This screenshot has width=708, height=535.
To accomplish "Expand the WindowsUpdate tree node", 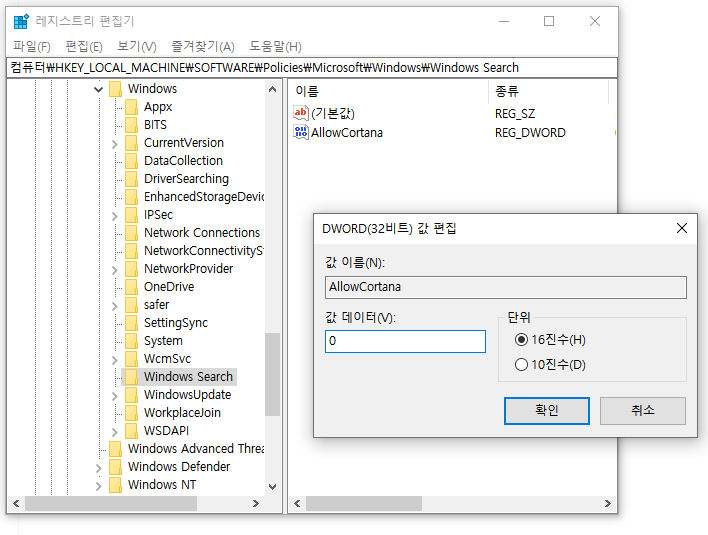I will (115, 396).
